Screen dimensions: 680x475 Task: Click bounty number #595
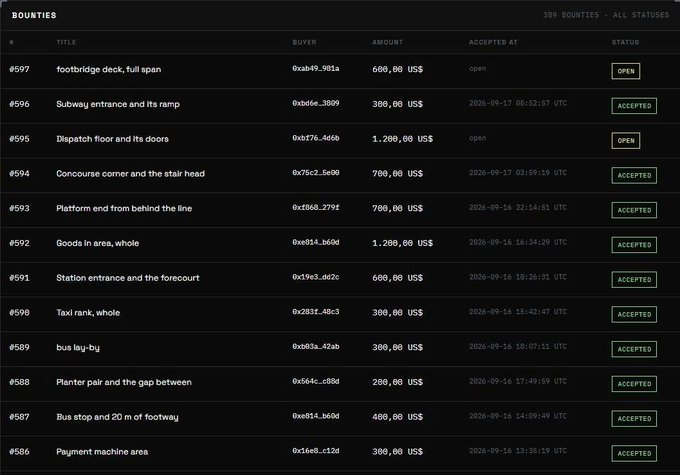pyautogui.click(x=20, y=139)
